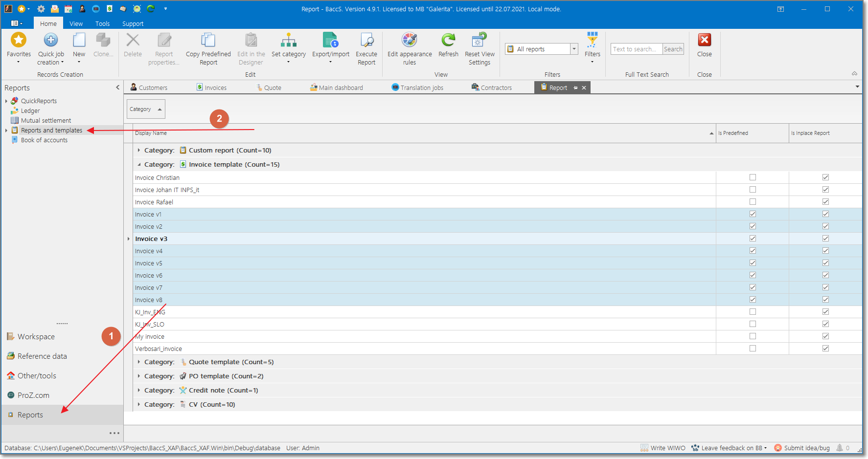Image resolution: width=868 pixels, height=459 pixels.
Task: Click Leave feedback on BB link
Action: point(729,448)
